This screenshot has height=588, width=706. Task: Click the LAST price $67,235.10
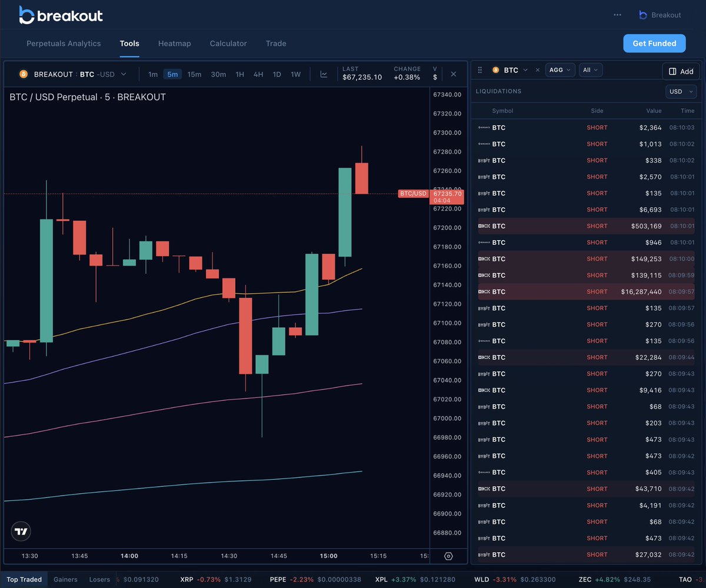362,78
